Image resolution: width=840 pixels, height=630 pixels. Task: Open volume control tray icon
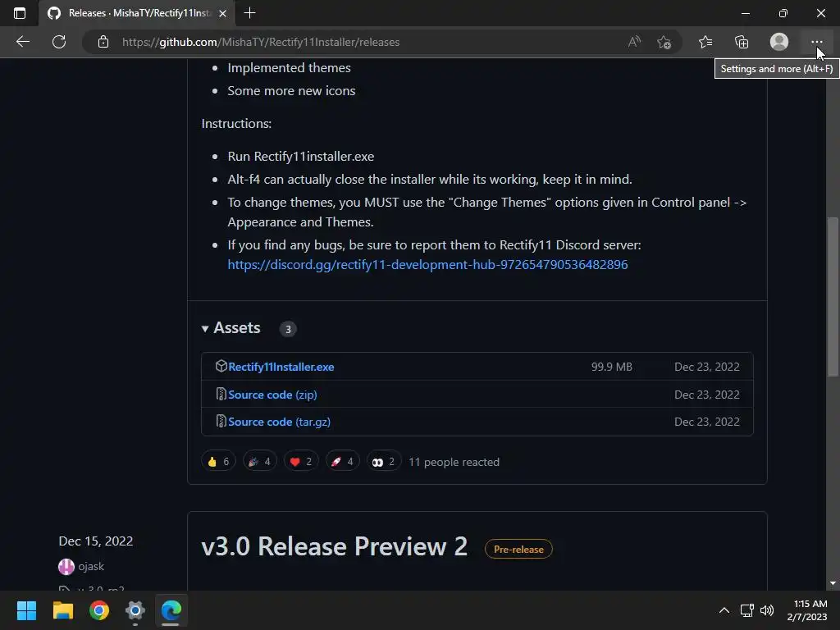pos(767,610)
